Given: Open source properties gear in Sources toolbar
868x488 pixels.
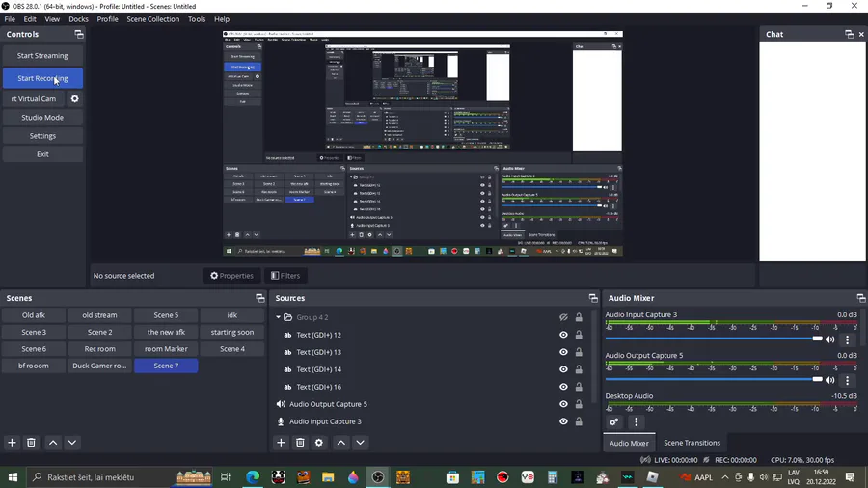Looking at the screenshot, I should pos(319,443).
